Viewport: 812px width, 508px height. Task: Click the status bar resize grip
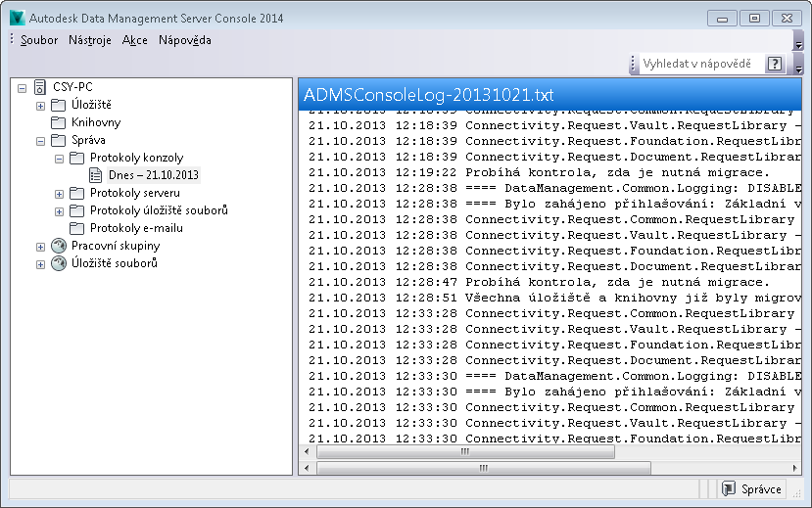(797, 493)
